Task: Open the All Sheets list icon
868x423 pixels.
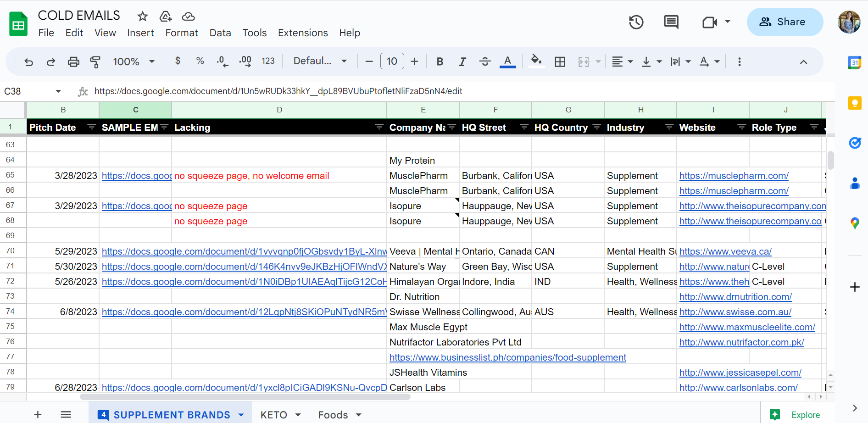Action: 66,415
